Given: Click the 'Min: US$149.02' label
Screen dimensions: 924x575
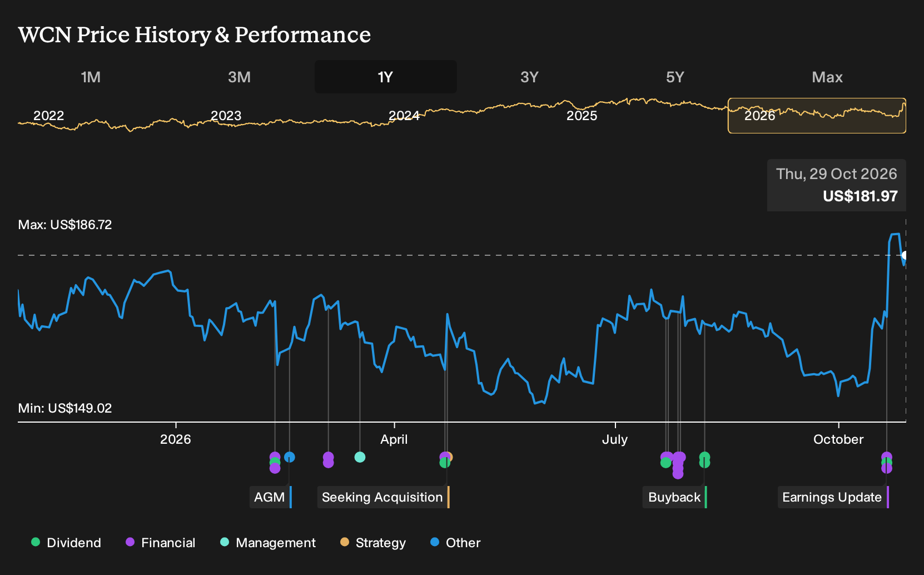Looking at the screenshot, I should click(65, 408).
